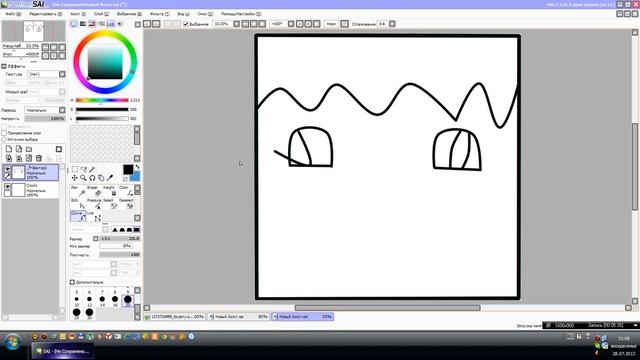640x360 pixels.
Task: Create a new layer folder
Action: coord(29,149)
